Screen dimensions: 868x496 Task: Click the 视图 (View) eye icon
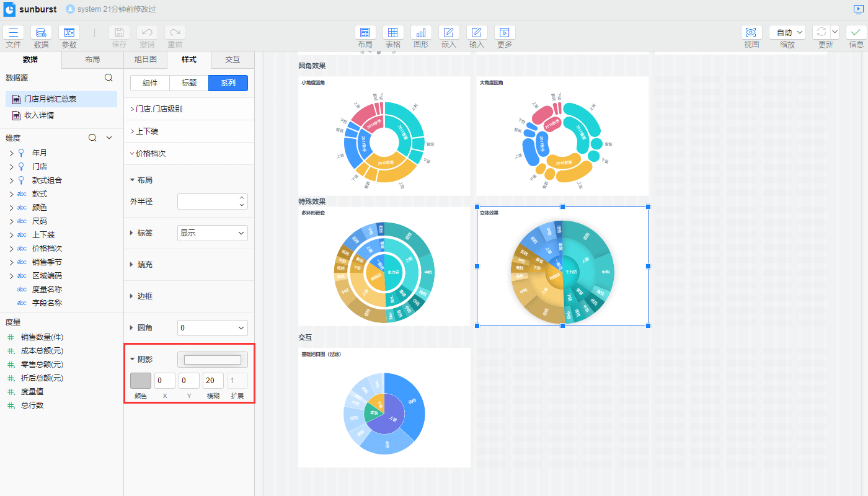751,32
